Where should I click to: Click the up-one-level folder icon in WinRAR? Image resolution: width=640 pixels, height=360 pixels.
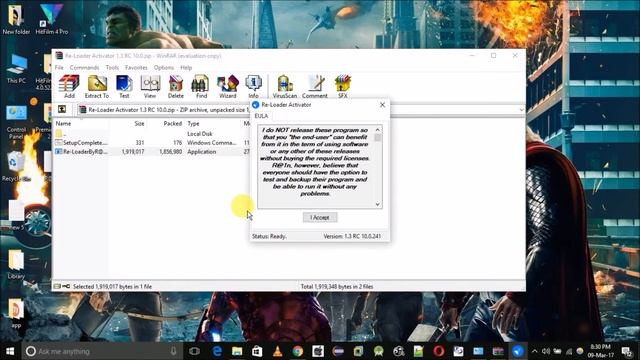pos(62,109)
